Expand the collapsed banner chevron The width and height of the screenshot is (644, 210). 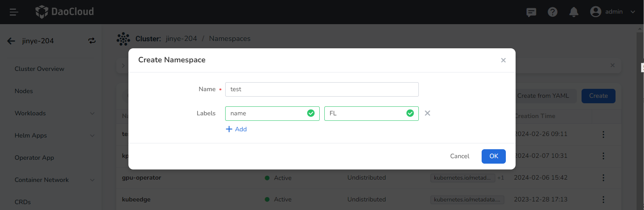(123, 65)
